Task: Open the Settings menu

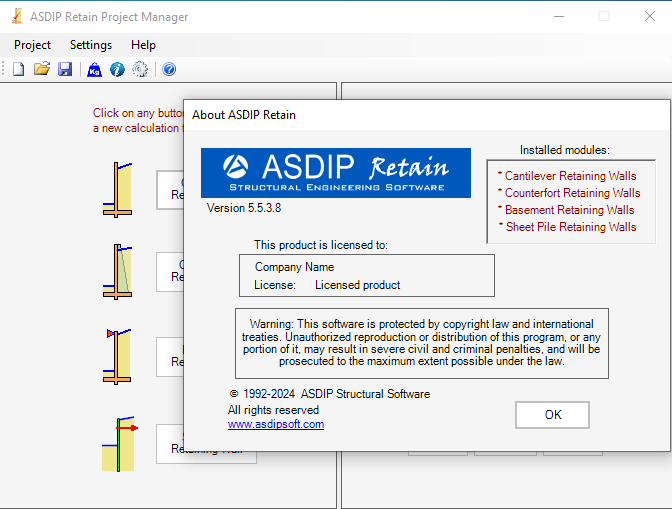Action: point(91,45)
